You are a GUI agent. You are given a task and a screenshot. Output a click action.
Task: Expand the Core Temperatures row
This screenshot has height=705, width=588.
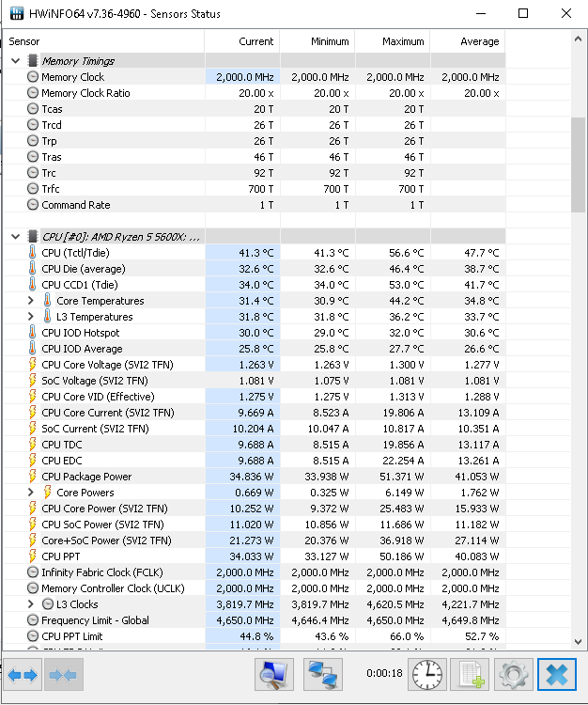tap(33, 301)
